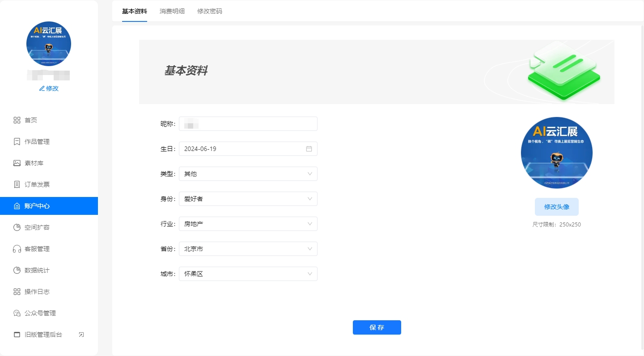Click the 保存 save button
Image resolution: width=644 pixels, height=356 pixels.
click(x=377, y=327)
